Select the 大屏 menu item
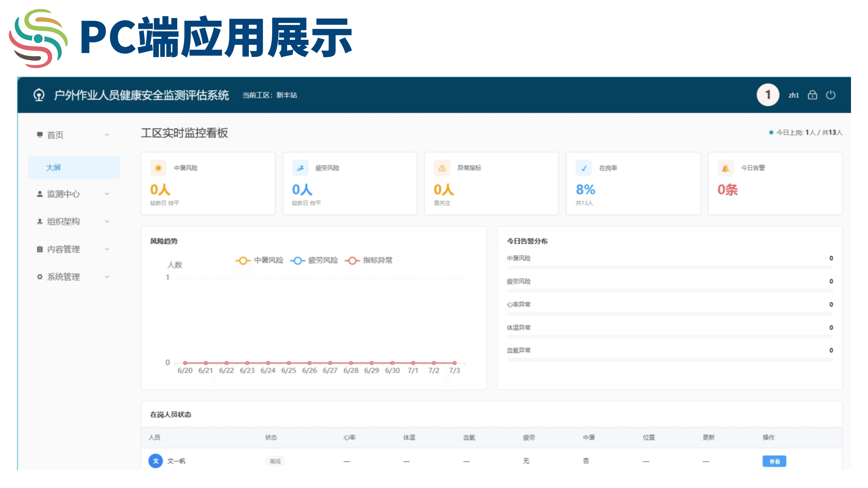This screenshot has height=488, width=868. pos(74,167)
